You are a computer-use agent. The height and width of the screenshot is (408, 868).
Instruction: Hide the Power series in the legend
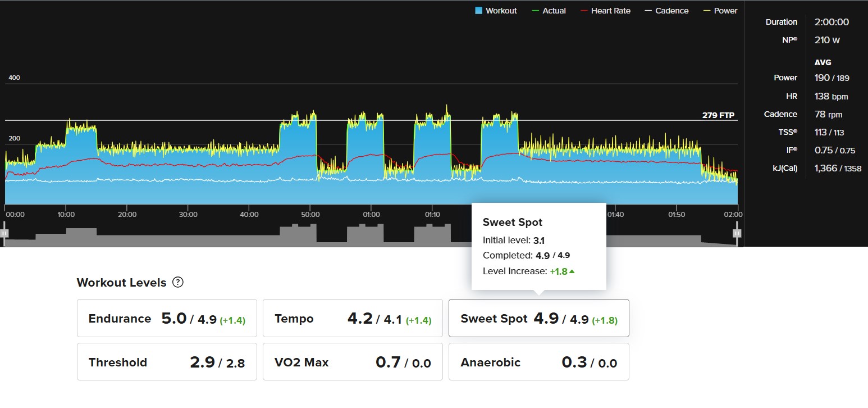pyautogui.click(x=720, y=11)
